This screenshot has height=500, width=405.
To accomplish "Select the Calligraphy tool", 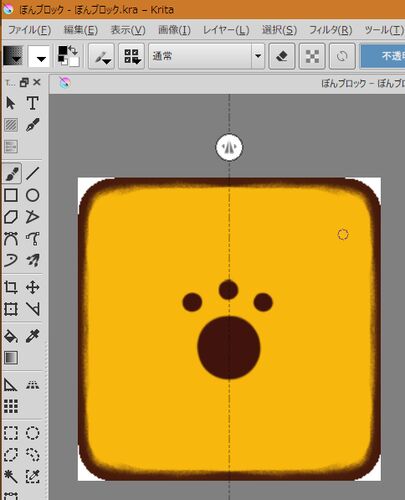I will coord(32,125).
